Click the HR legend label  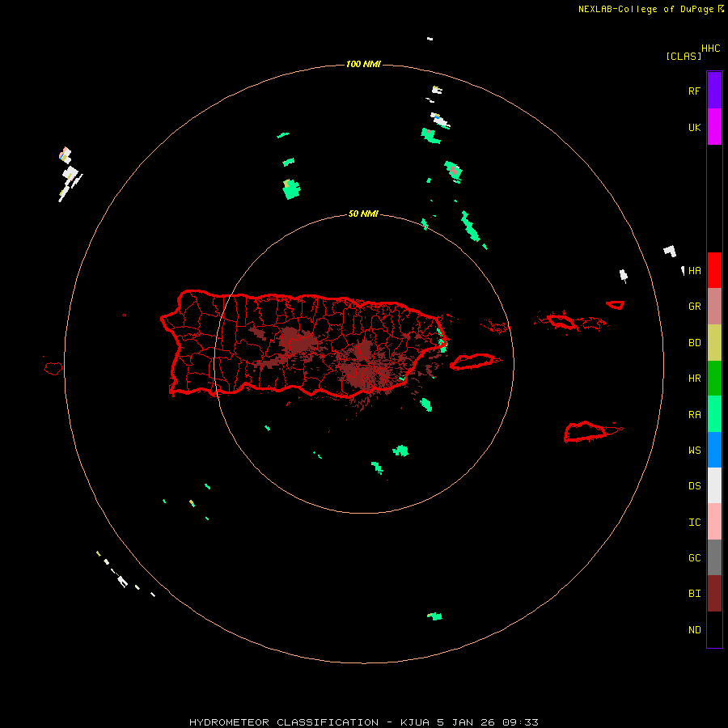pyautogui.click(x=694, y=379)
